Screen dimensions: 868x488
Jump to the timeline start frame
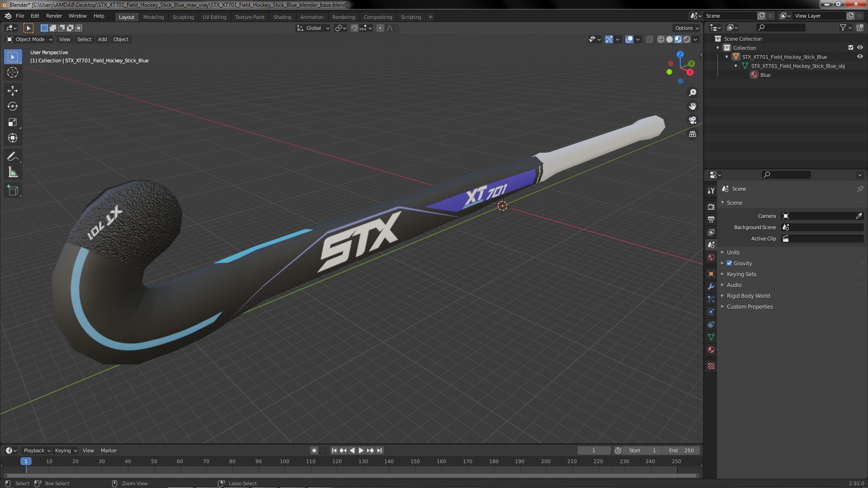point(334,450)
